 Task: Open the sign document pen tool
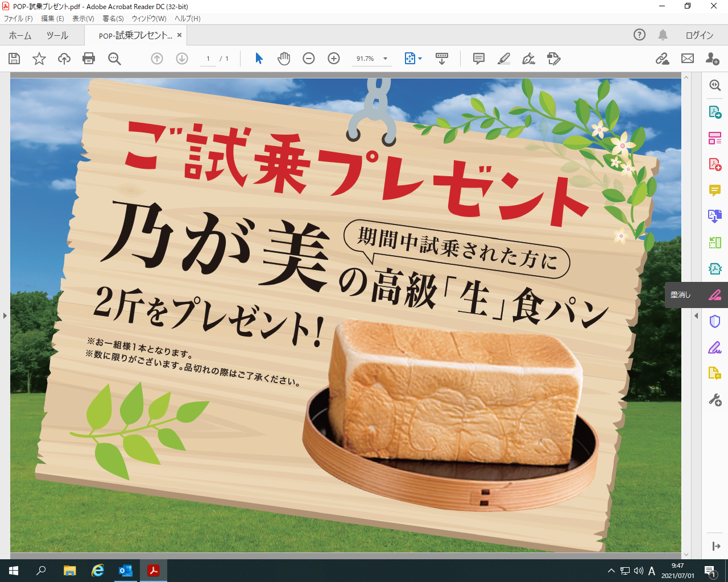click(x=529, y=59)
